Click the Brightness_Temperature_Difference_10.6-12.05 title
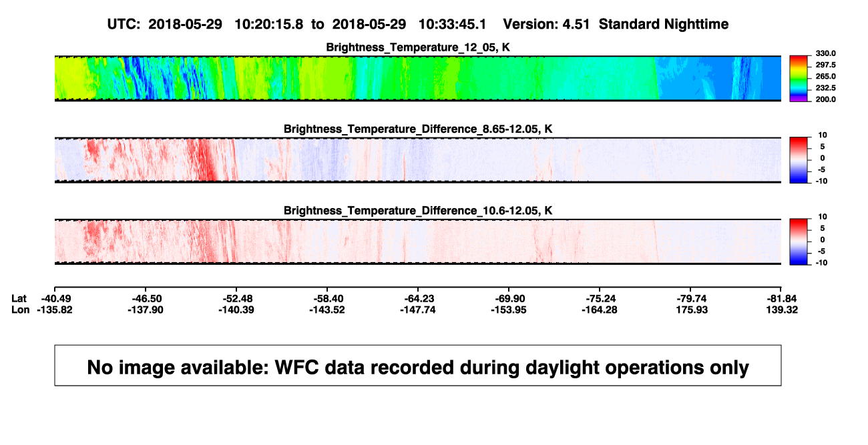 point(418,211)
